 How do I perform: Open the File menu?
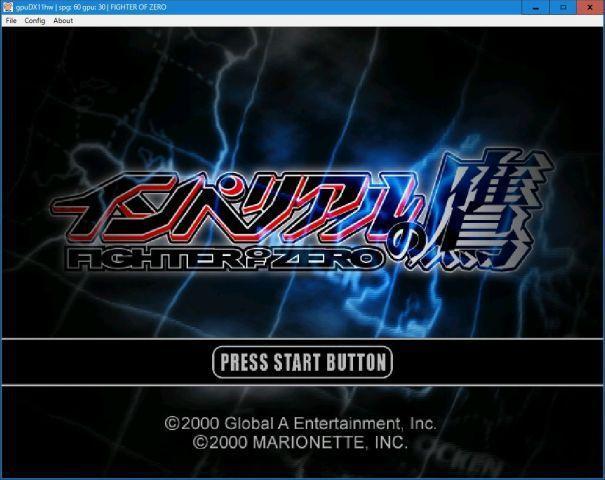(x=11, y=20)
